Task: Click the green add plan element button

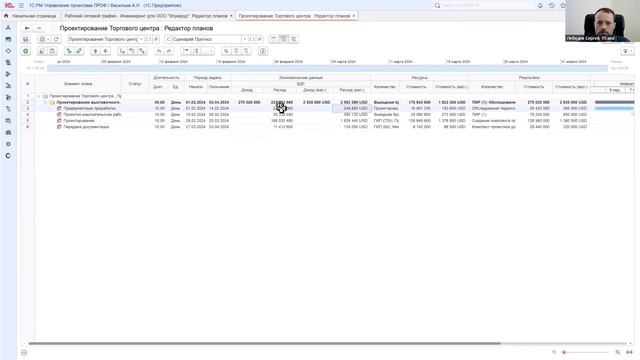Action: click(26, 51)
